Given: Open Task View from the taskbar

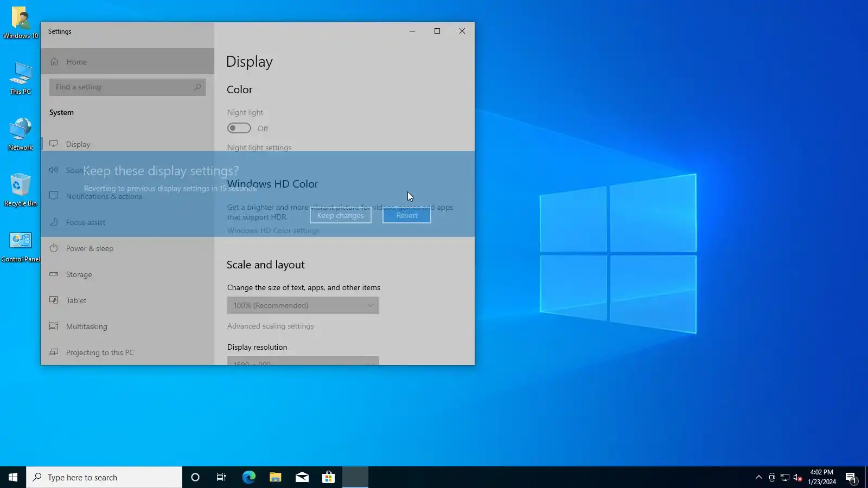Looking at the screenshot, I should (221, 477).
